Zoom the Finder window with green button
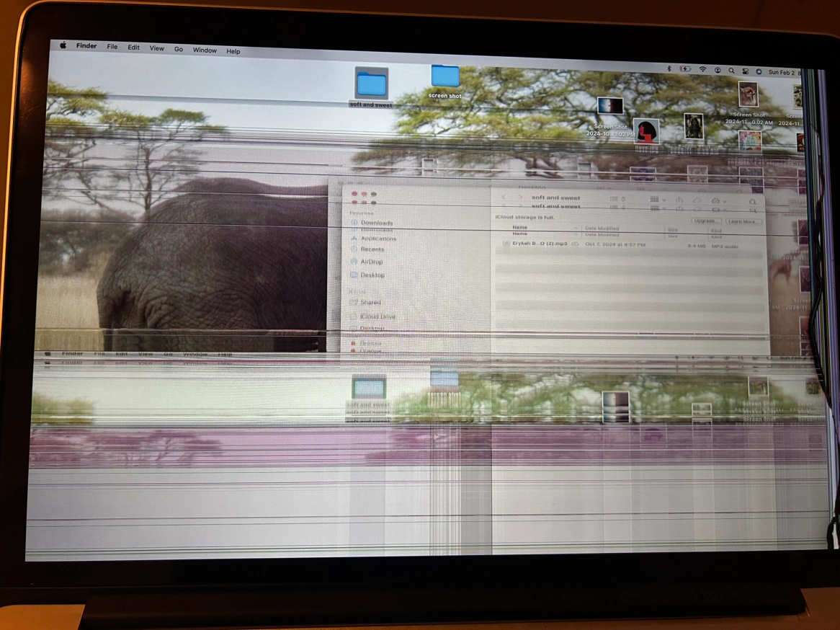Image resolution: width=840 pixels, height=630 pixels. tap(374, 195)
